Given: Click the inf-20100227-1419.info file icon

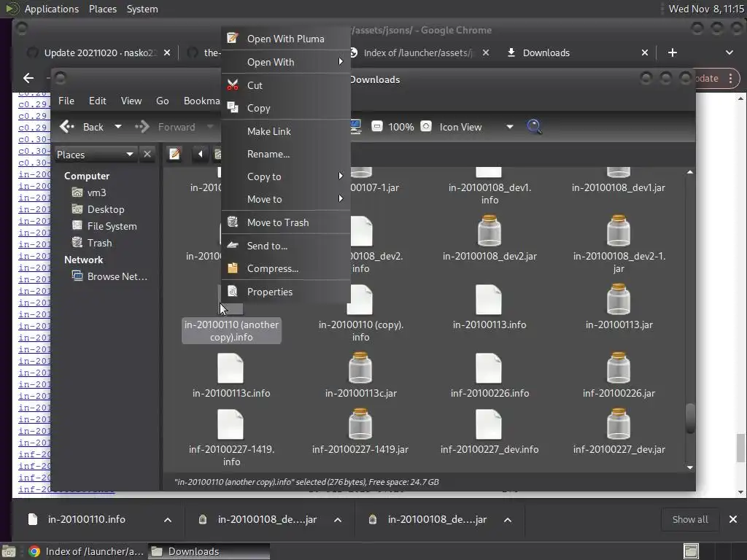Looking at the screenshot, I should [x=231, y=424].
